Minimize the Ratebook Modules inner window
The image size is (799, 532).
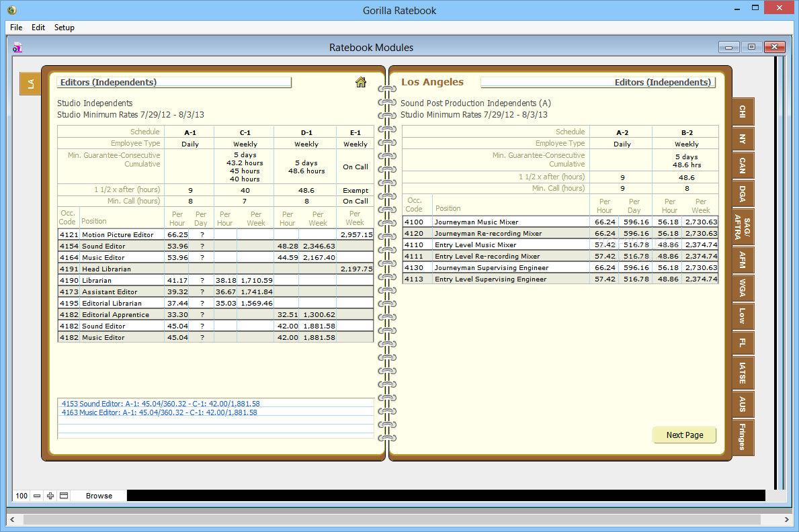click(x=728, y=47)
